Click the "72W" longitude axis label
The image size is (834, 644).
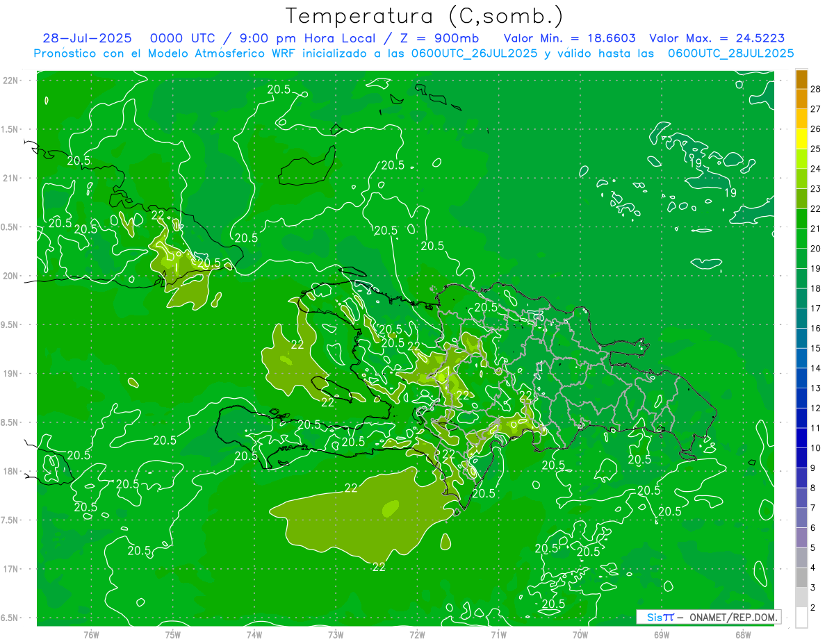[x=417, y=634]
